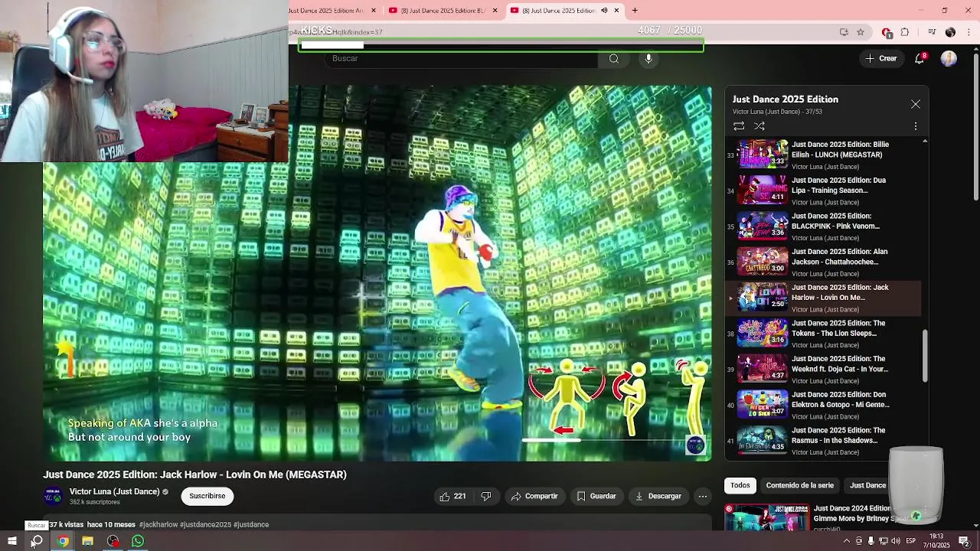This screenshot has height=551, width=980.
Task: Toggle playlist loop mode
Action: (739, 126)
